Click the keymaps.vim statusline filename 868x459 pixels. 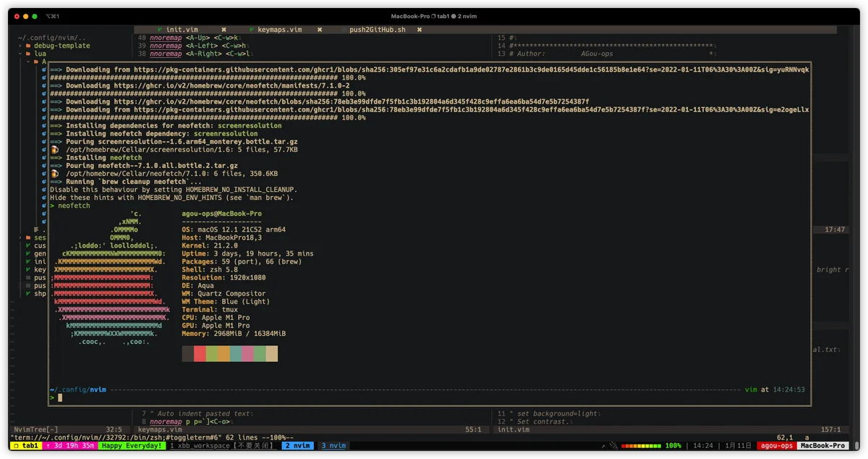tap(160, 429)
